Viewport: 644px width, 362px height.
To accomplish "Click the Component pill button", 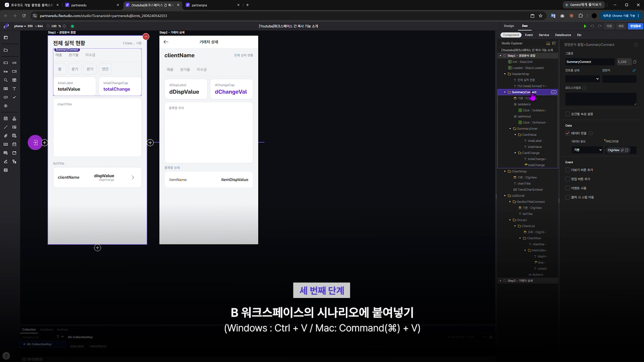I will click(511, 35).
